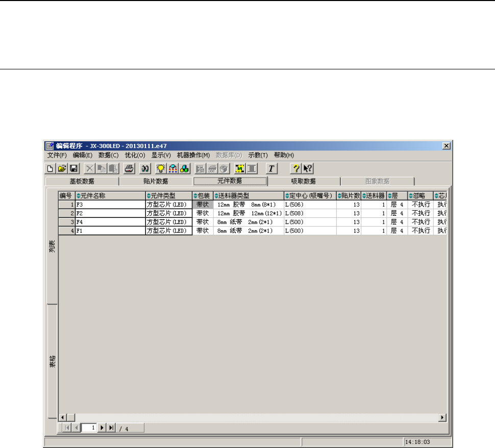495x448 pixels.
Task: Select component name cell F2
Action: (x=110, y=213)
